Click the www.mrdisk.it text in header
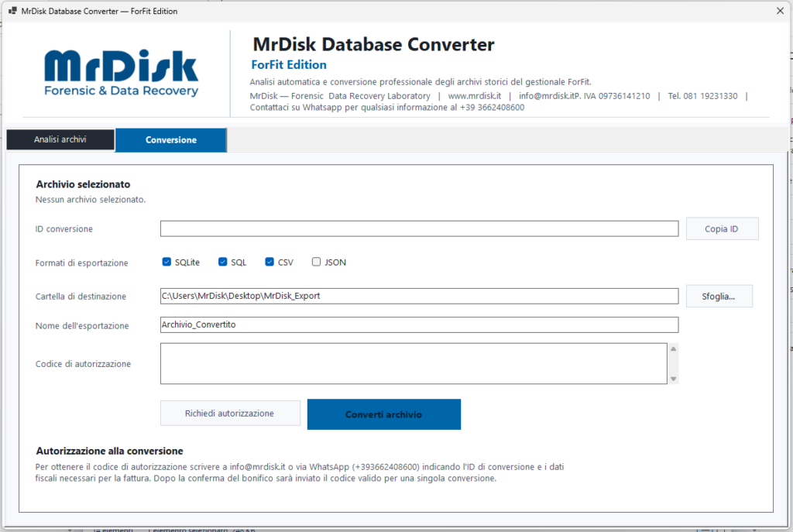 475,95
